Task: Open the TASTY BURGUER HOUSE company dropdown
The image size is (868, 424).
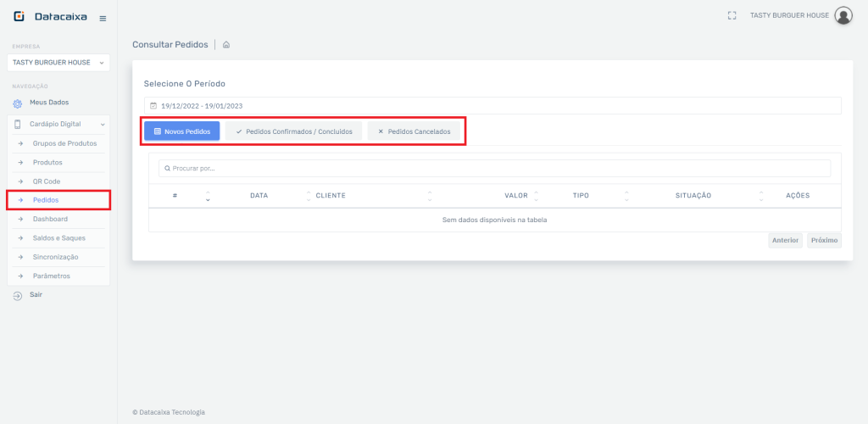Action: click(x=58, y=63)
